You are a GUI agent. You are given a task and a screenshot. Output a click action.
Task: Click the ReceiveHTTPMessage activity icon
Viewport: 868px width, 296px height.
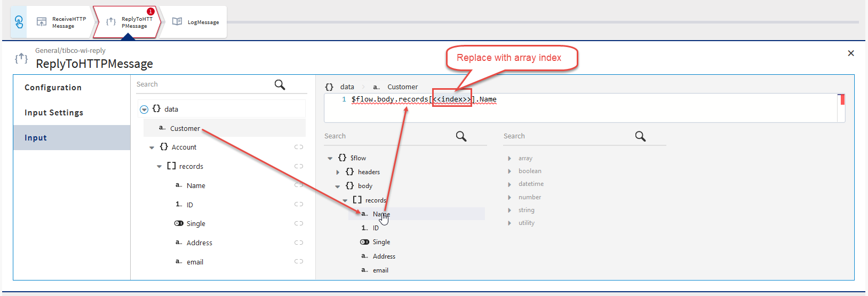coord(42,22)
